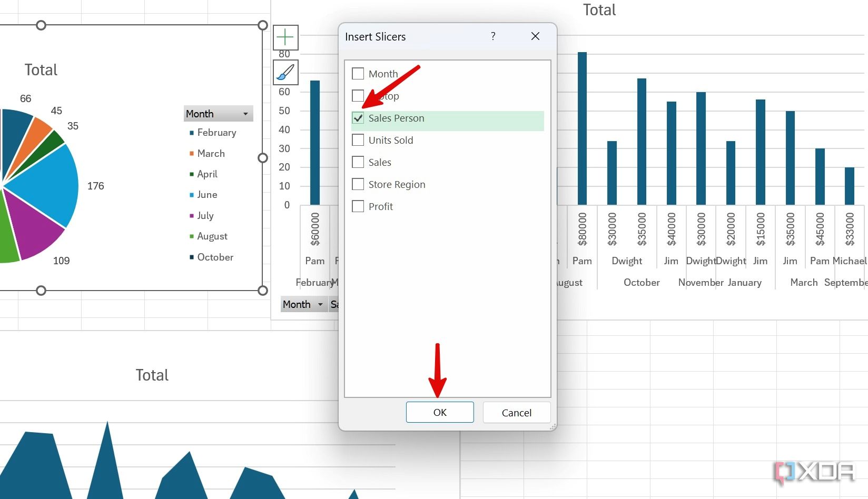Select June legend entry
The width and height of the screenshot is (868, 499).
click(203, 194)
